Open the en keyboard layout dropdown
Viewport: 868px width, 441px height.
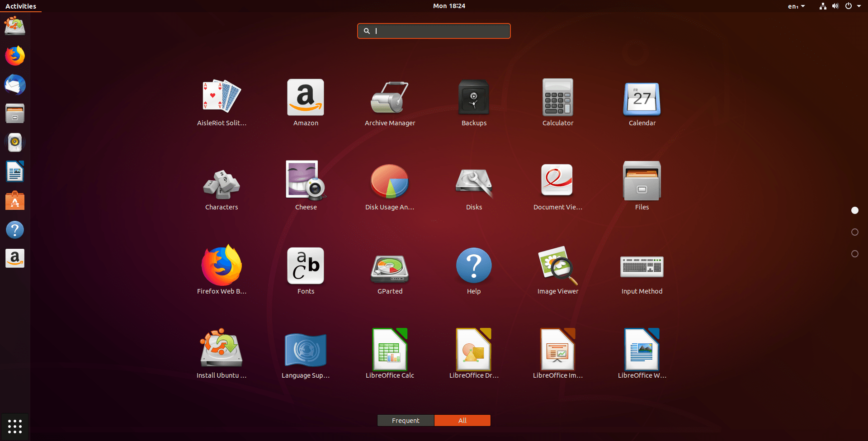(x=796, y=6)
